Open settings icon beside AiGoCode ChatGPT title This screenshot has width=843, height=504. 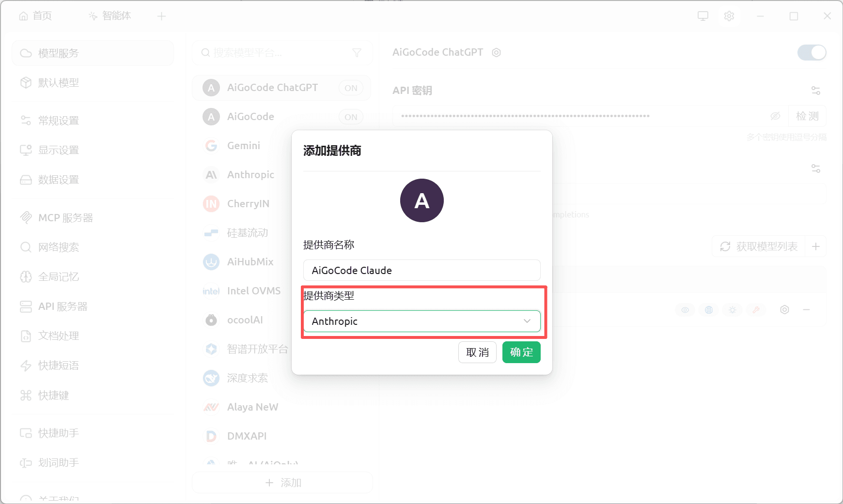click(496, 52)
